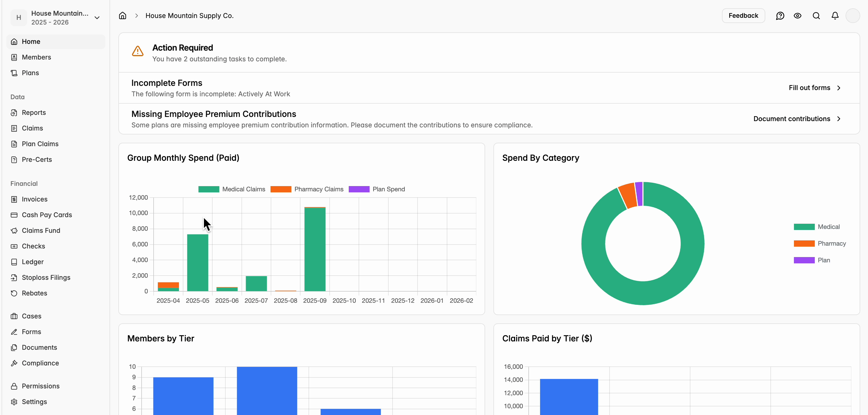Open the chat help icon
The width and height of the screenshot is (868, 415).
[x=780, y=15]
